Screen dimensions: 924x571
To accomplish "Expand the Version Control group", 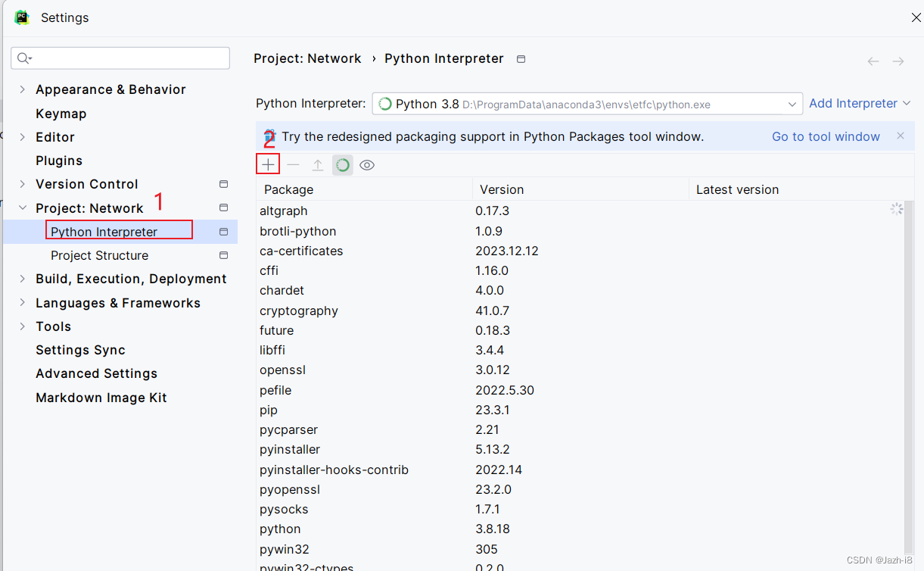I will pyautogui.click(x=22, y=184).
